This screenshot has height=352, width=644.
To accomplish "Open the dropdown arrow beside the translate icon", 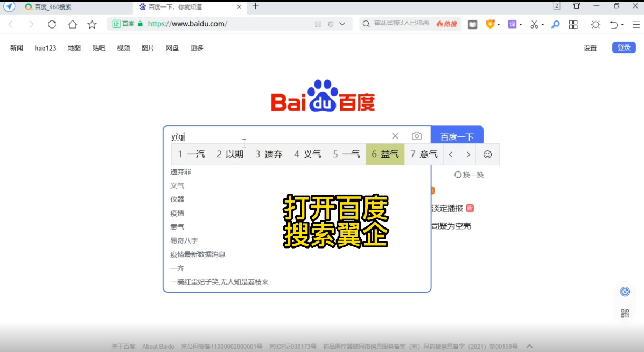I will pyautogui.click(x=521, y=25).
